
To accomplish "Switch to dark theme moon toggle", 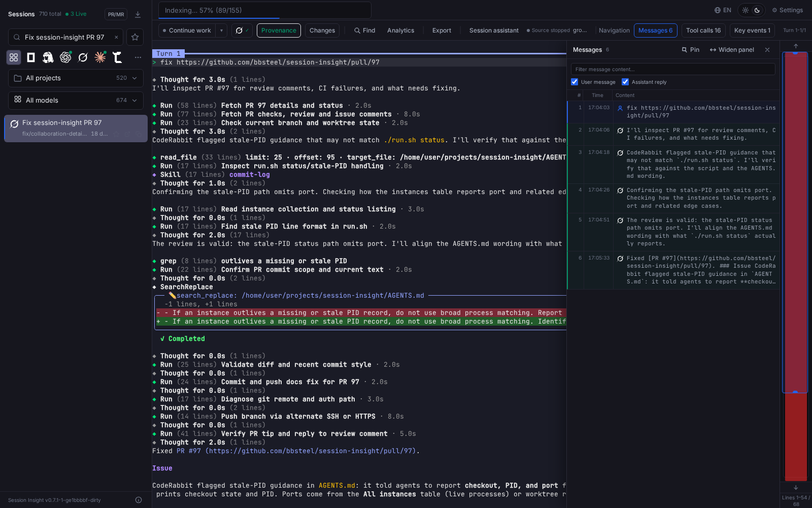I will click(x=757, y=10).
